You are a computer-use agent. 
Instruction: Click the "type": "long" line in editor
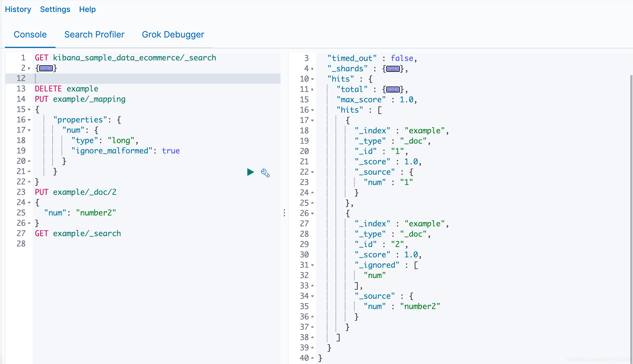pos(105,141)
